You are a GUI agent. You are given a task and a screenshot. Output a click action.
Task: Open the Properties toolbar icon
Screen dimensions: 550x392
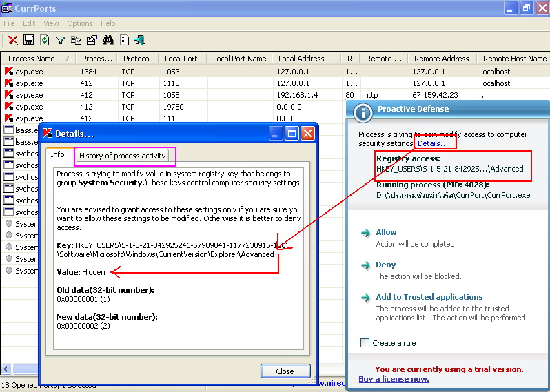pyautogui.click(x=92, y=40)
